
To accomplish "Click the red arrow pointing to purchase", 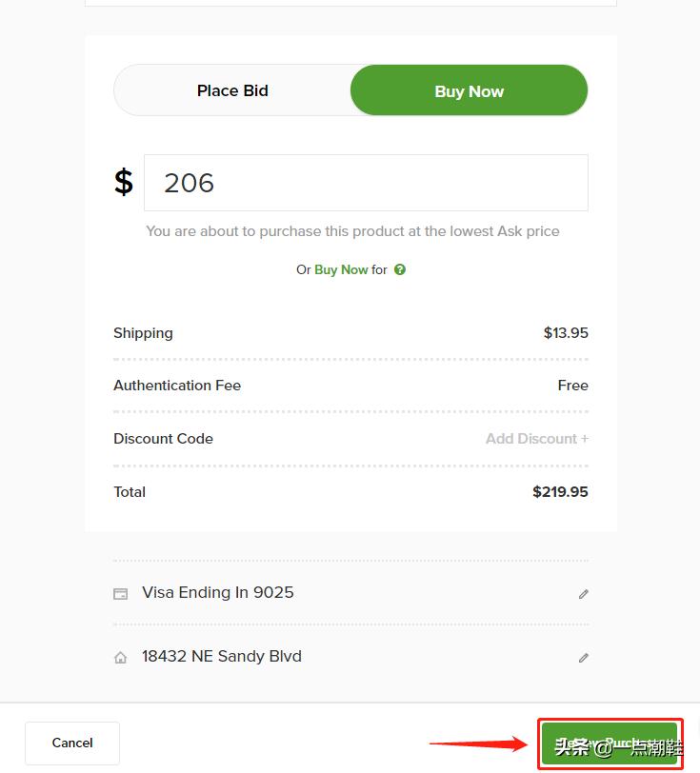I will (478, 743).
